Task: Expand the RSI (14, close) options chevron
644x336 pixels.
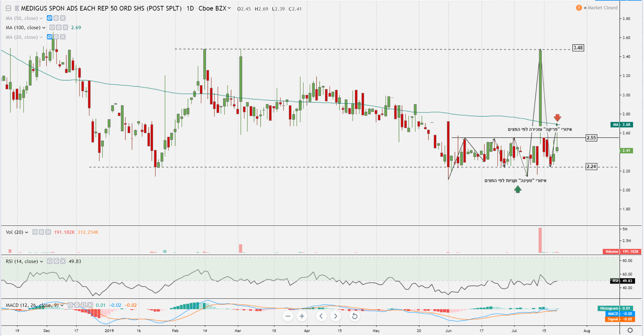Action: 41,261
